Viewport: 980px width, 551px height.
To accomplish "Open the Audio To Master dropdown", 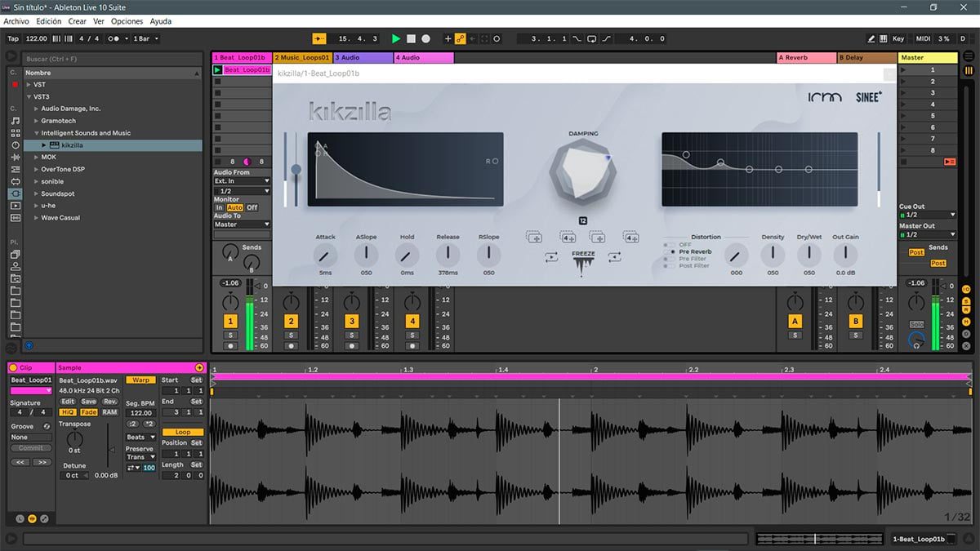I will pos(242,224).
